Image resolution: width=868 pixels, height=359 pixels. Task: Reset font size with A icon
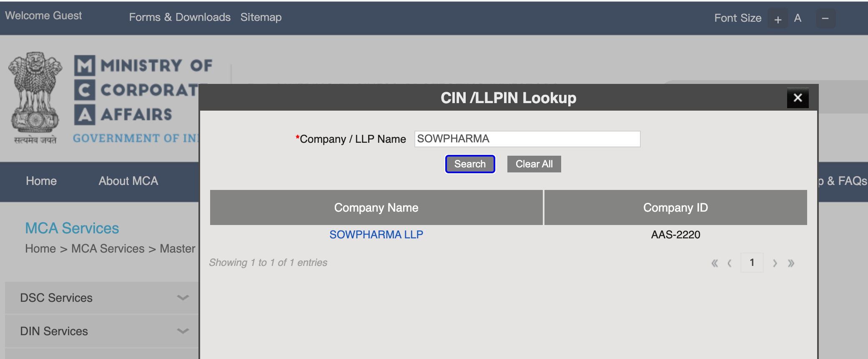point(798,18)
